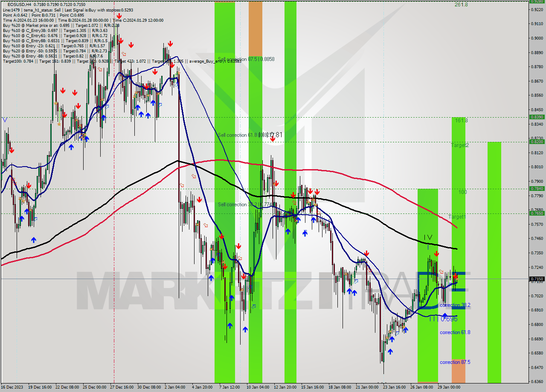
Task: Click the 2 Jan 04:00 time label
Action: pos(175,387)
